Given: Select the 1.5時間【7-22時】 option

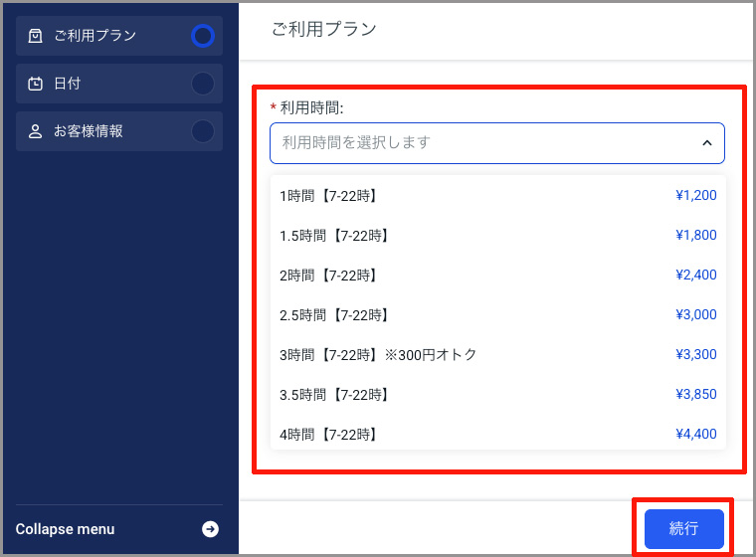Looking at the screenshot, I should pos(498,236).
